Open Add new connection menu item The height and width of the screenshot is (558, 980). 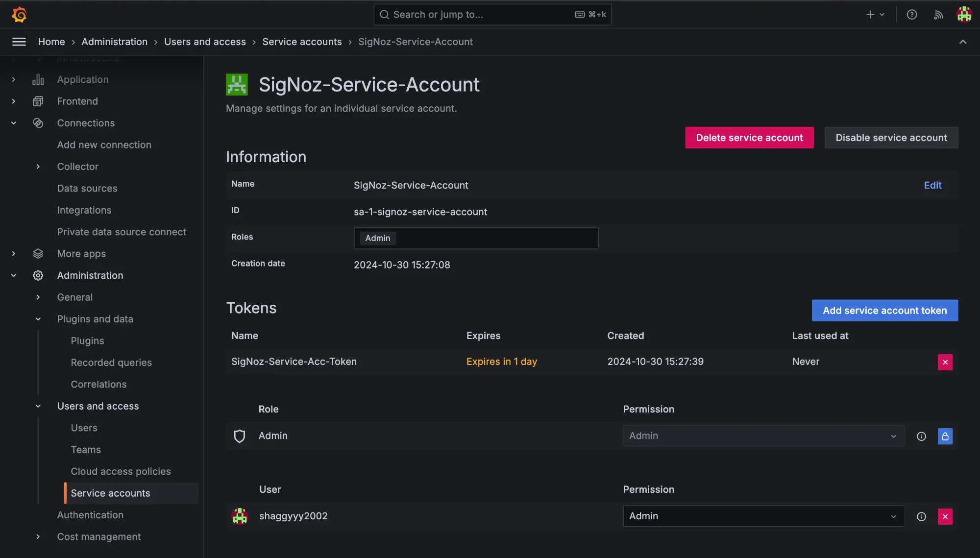point(104,145)
